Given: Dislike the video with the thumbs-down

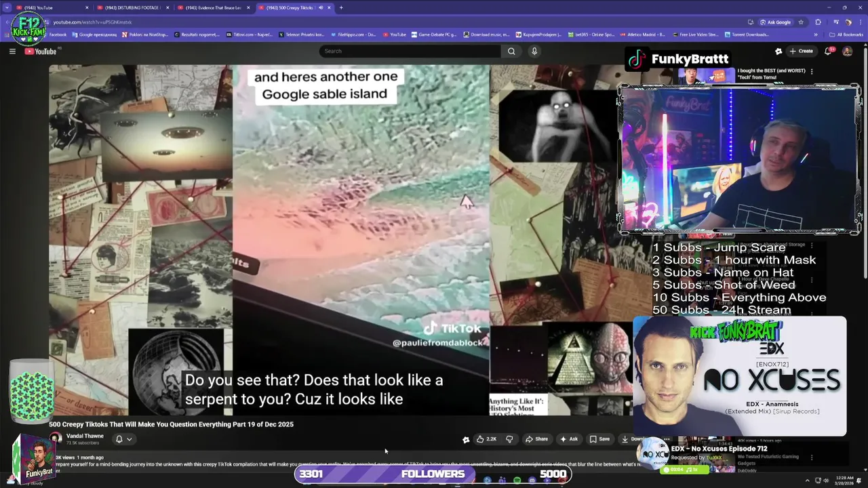Looking at the screenshot, I should (x=509, y=439).
